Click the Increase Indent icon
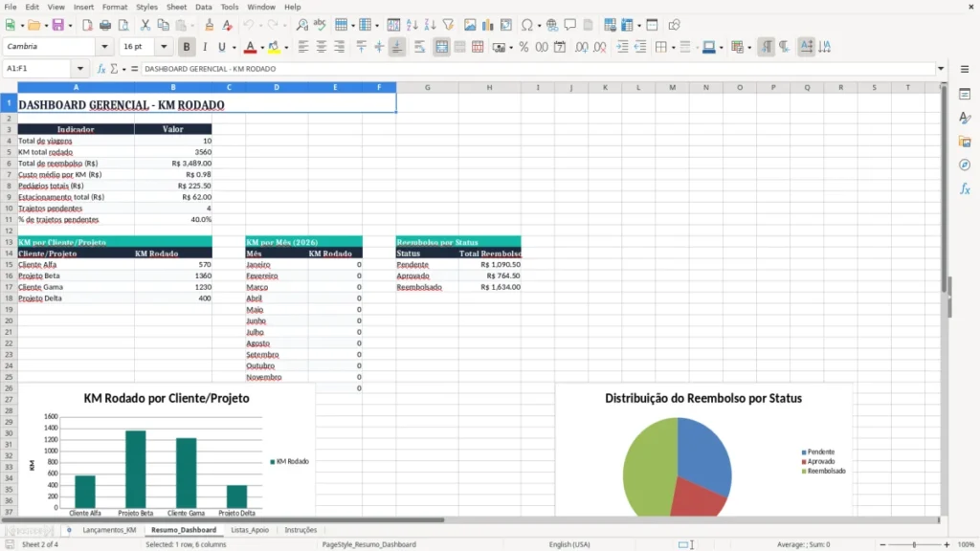The height and width of the screenshot is (551, 980). pyautogui.click(x=622, y=47)
